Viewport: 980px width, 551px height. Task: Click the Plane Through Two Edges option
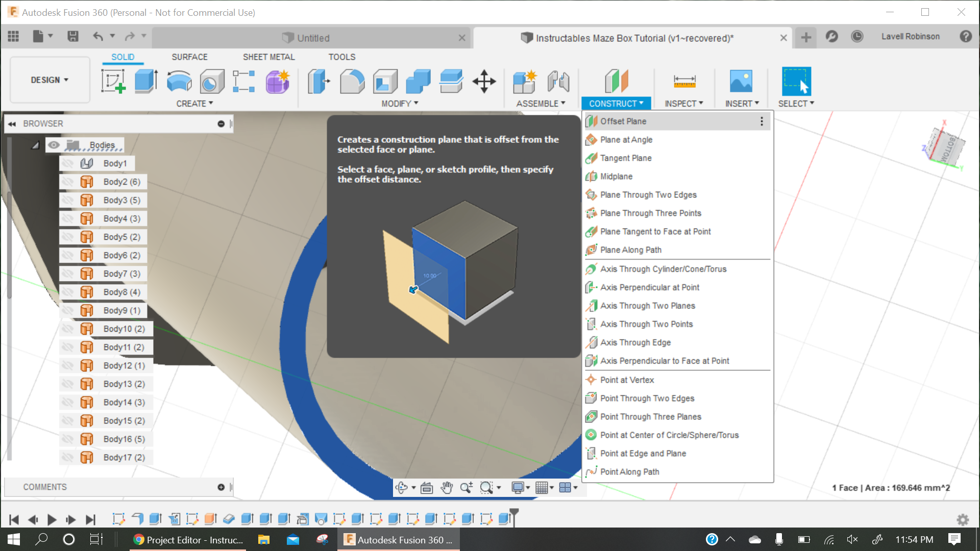[x=648, y=194]
